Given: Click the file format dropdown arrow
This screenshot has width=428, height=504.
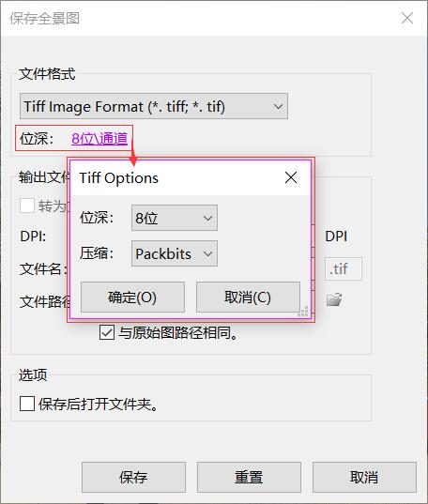Looking at the screenshot, I should 278,106.
